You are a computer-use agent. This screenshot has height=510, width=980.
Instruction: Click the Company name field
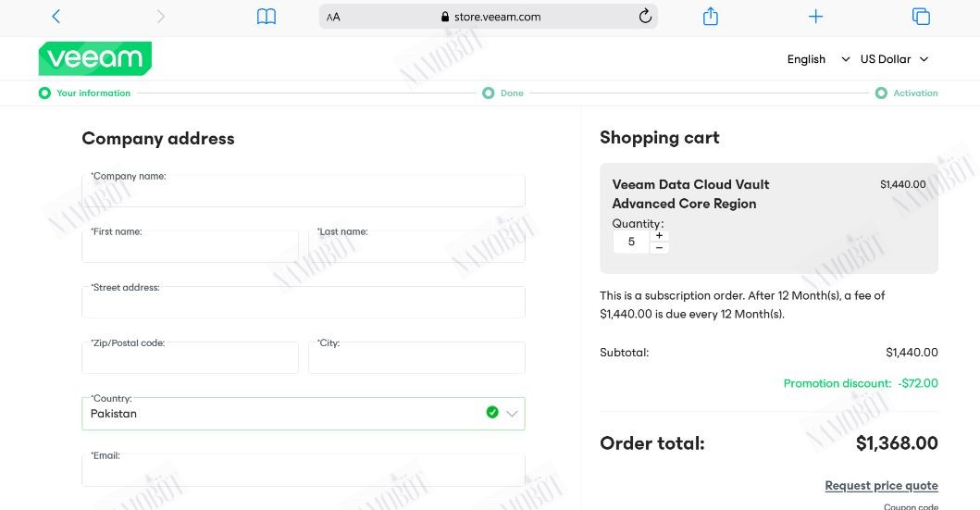tap(304, 191)
